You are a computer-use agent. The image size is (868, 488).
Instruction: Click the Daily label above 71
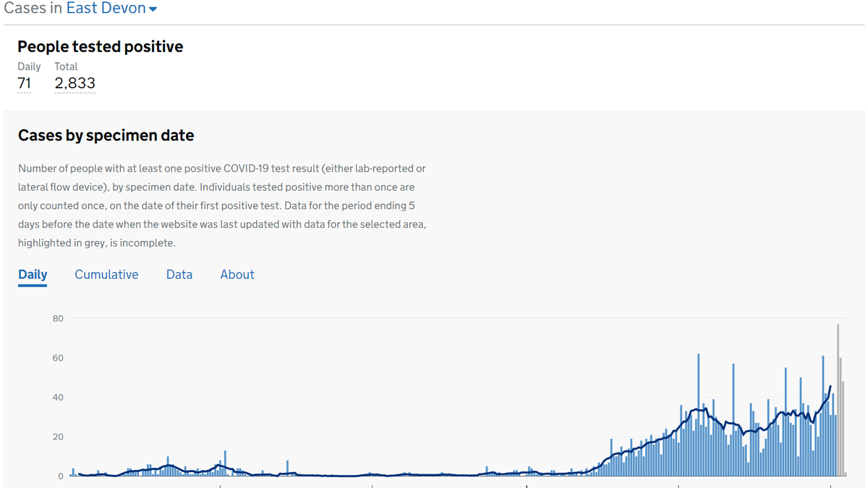[x=29, y=67]
